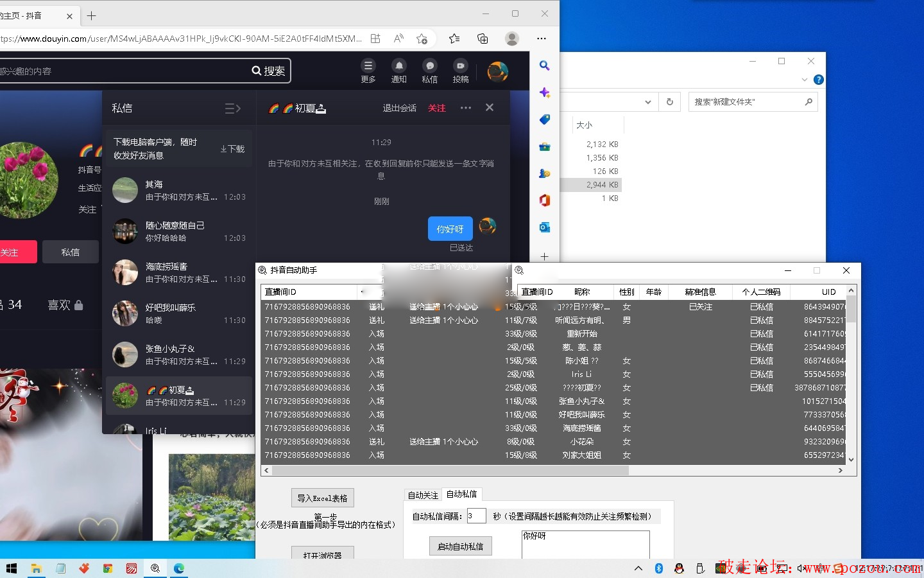
Task: Open the Edge sidebar Discover sparkle icon
Action: pos(544,92)
